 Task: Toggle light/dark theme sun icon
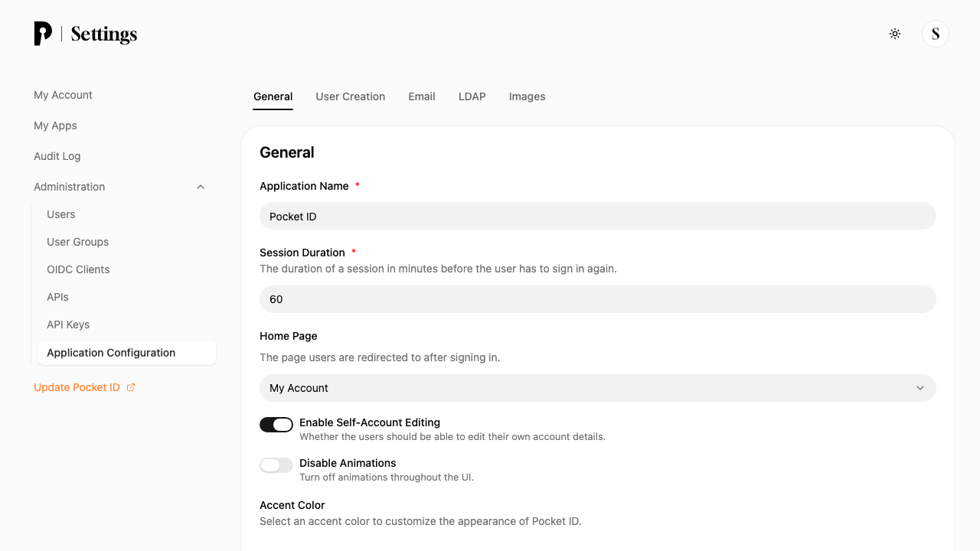[895, 34]
